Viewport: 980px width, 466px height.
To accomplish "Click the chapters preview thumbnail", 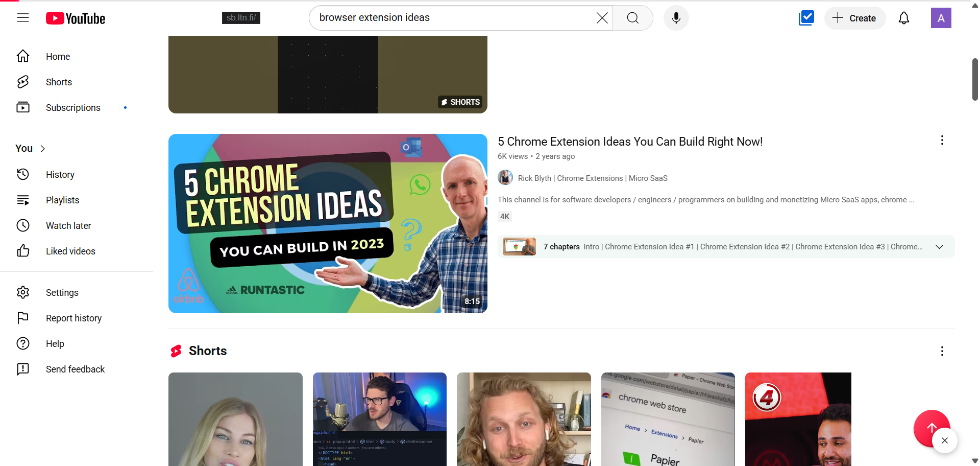I will click(519, 247).
